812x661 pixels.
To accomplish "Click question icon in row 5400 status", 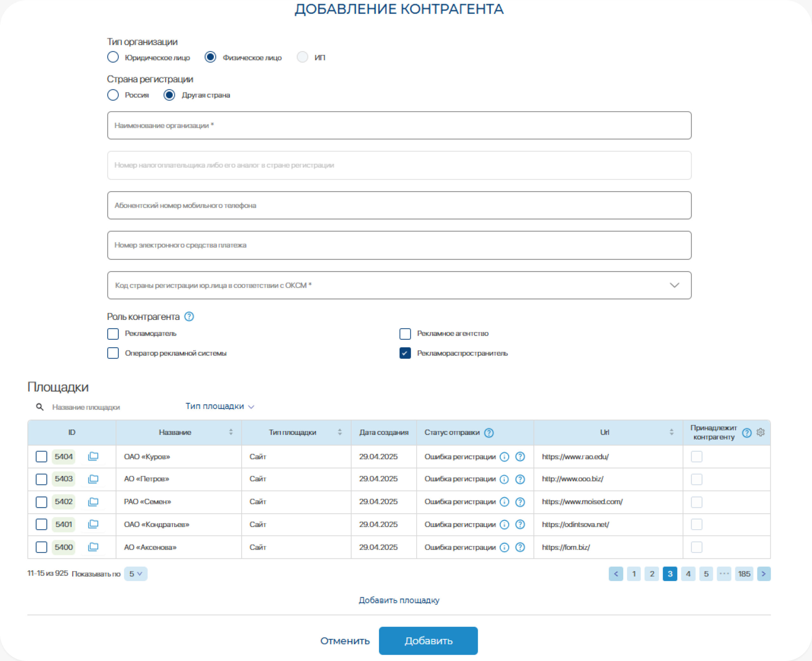I will (520, 547).
